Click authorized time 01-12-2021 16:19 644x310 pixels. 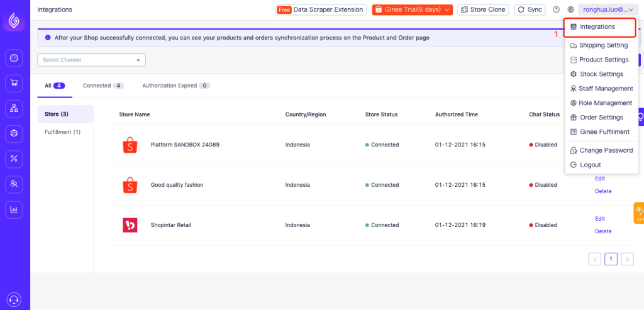460,225
